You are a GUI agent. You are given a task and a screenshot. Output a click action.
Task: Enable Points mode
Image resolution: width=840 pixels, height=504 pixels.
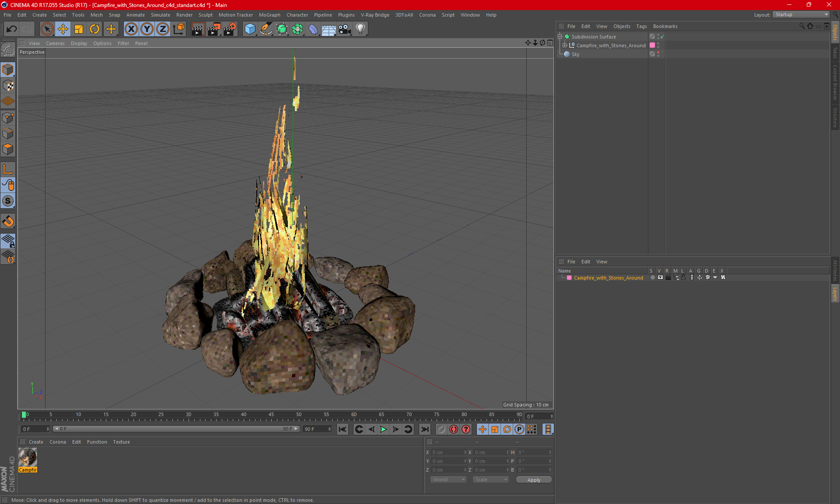click(8, 118)
